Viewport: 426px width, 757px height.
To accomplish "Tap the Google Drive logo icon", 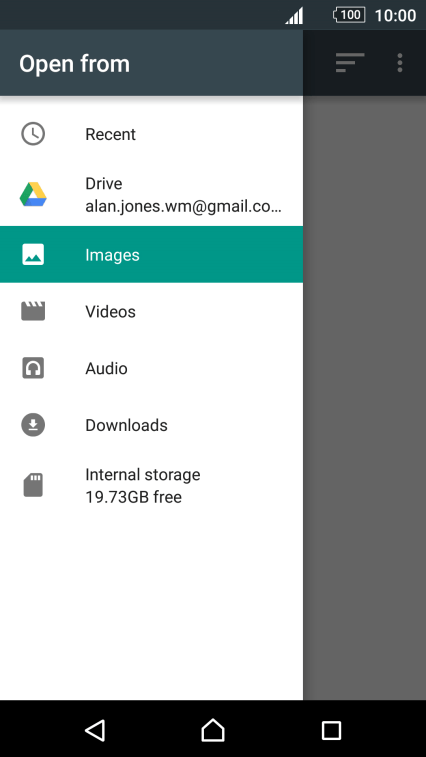I will coord(33,195).
